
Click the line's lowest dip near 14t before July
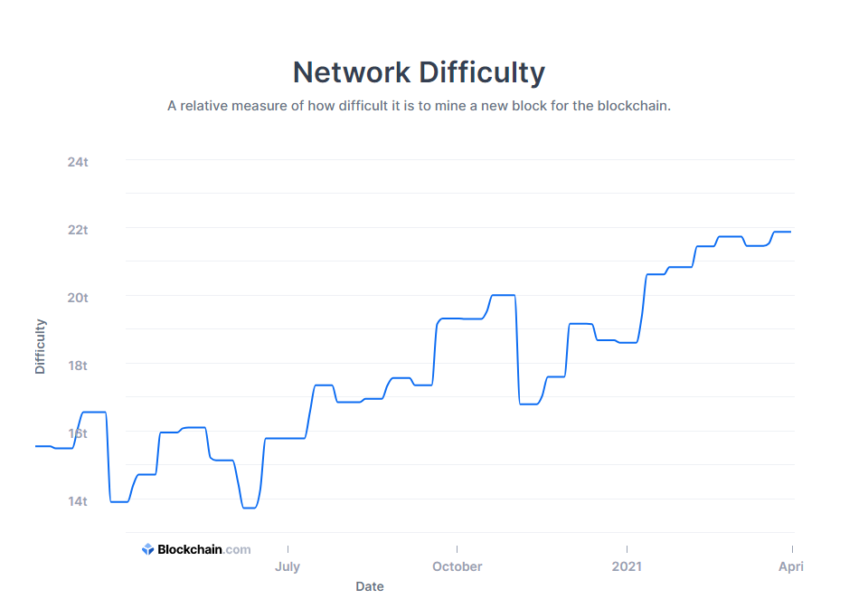[250, 508]
